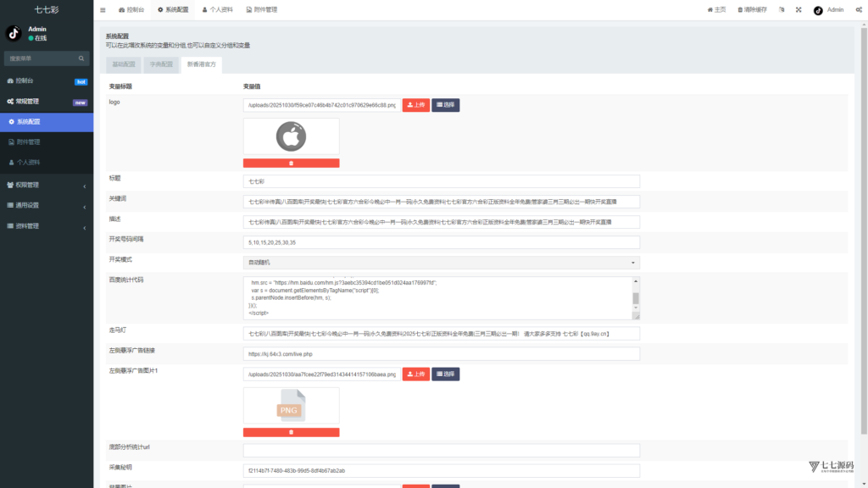The height and width of the screenshot is (488, 868).
Task: Click the 开奖号码间隔 input field
Action: pyautogui.click(x=441, y=242)
